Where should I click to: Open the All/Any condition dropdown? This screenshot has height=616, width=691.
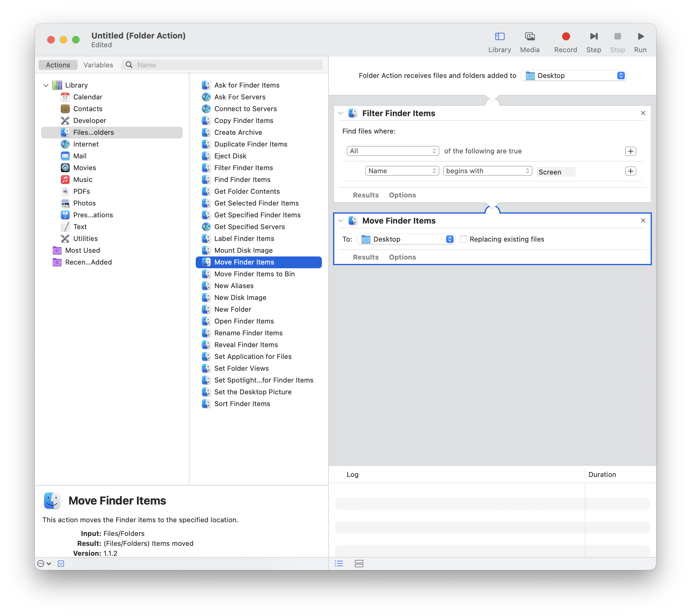(x=393, y=151)
